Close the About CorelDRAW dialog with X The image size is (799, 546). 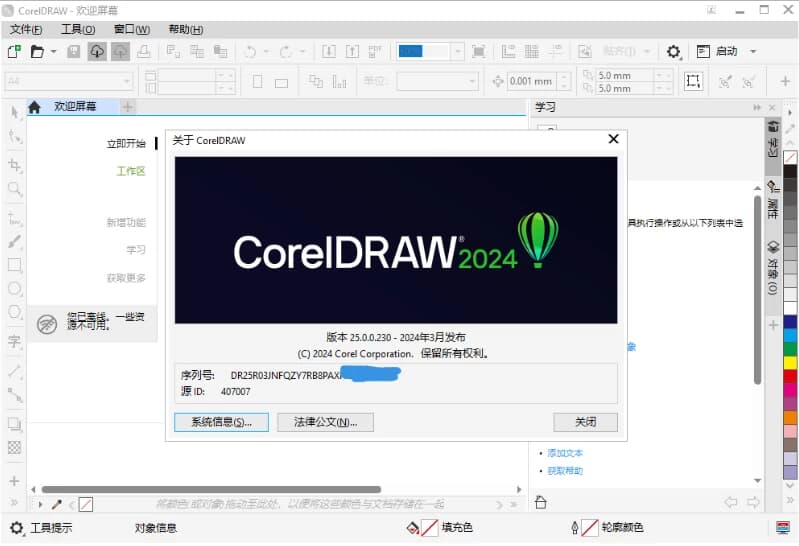coord(614,139)
